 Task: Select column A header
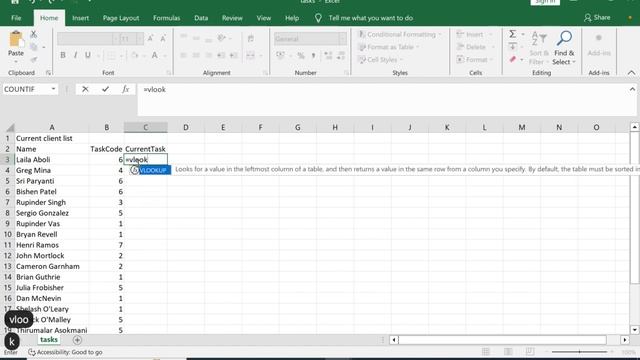tap(52, 127)
